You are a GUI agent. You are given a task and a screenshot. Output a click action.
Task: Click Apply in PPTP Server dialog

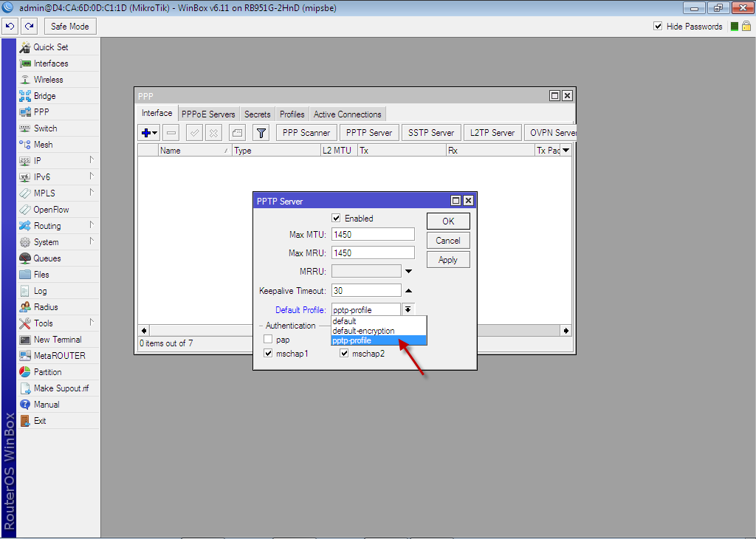point(448,260)
